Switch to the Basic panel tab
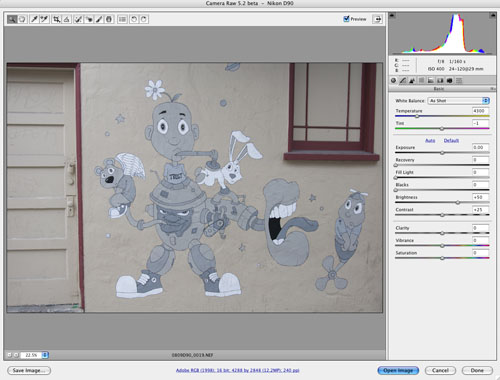 [394, 80]
